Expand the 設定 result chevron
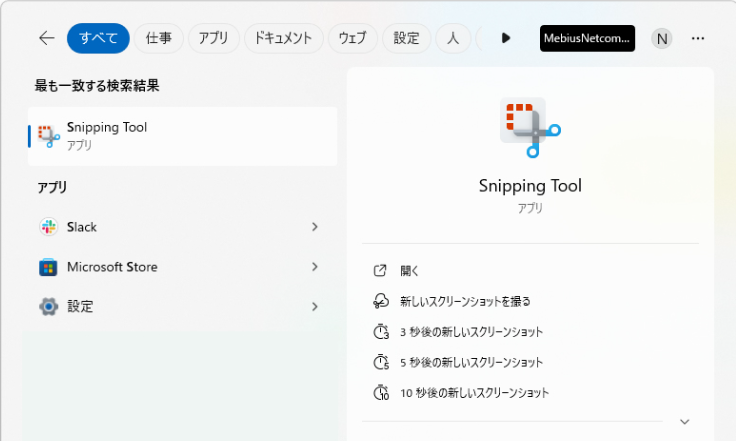 (314, 307)
